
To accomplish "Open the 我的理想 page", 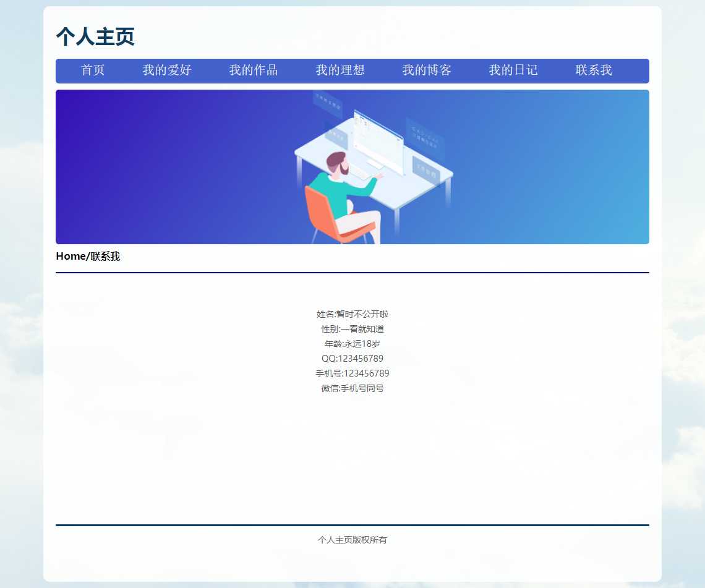I will coord(340,70).
